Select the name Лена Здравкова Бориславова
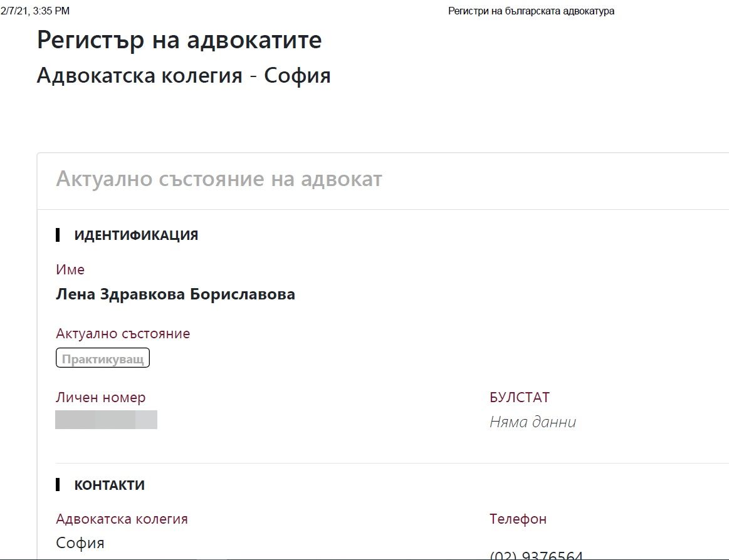The height and width of the screenshot is (560, 729). [x=176, y=294]
